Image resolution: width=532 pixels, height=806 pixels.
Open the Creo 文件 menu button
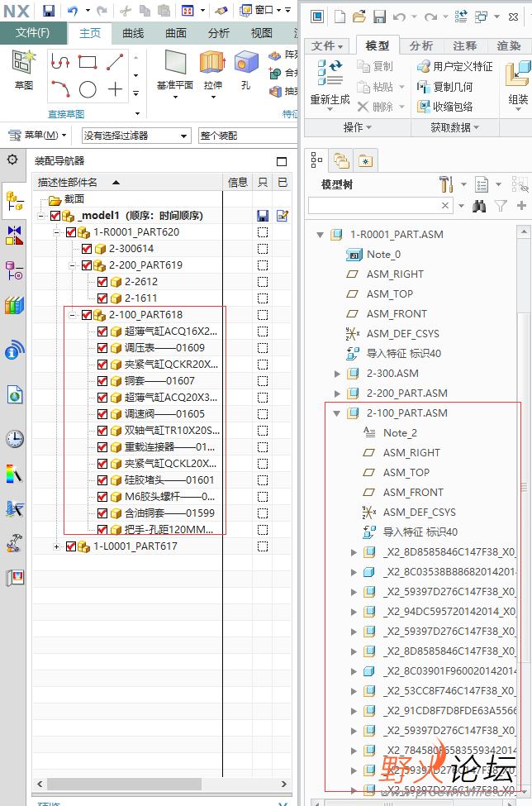pos(326,45)
